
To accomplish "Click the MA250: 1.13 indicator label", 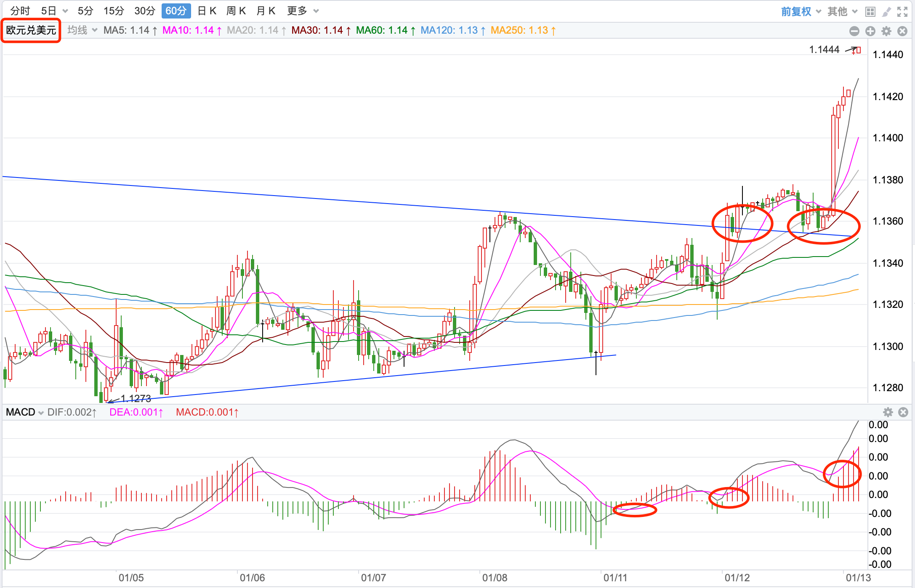I will pos(524,30).
